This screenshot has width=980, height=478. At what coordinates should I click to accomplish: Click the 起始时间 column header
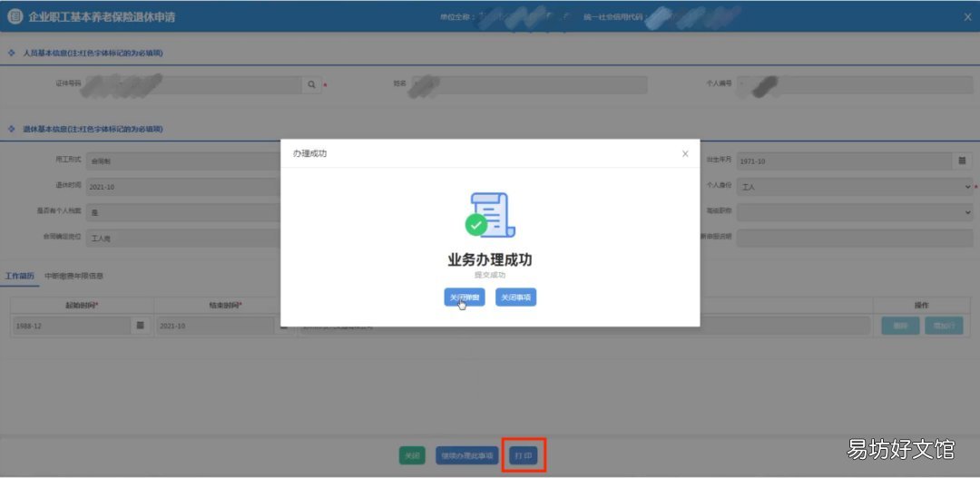[x=82, y=306]
